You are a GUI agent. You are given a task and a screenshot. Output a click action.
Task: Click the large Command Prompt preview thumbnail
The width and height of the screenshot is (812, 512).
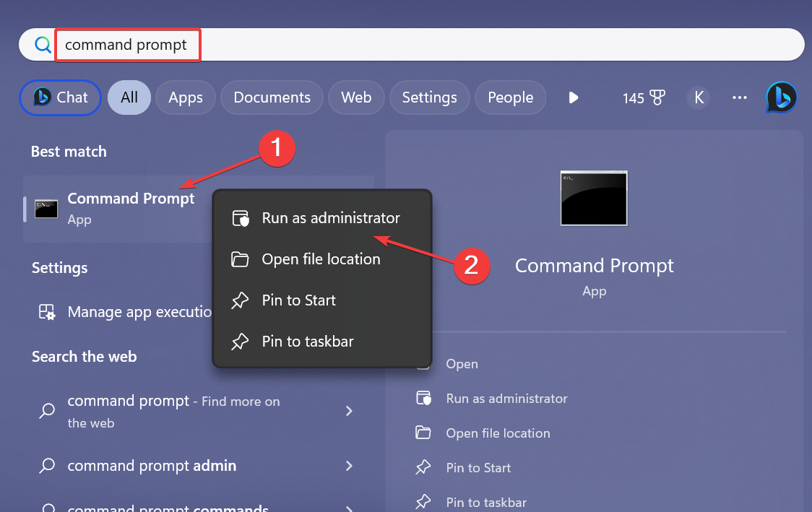tap(594, 199)
